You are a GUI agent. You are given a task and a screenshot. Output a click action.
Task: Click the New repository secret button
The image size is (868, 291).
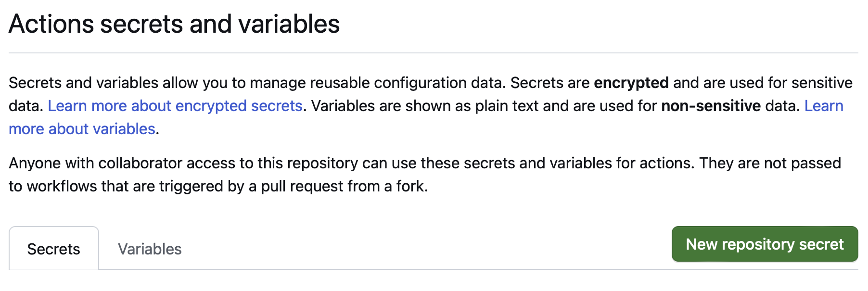tap(765, 244)
